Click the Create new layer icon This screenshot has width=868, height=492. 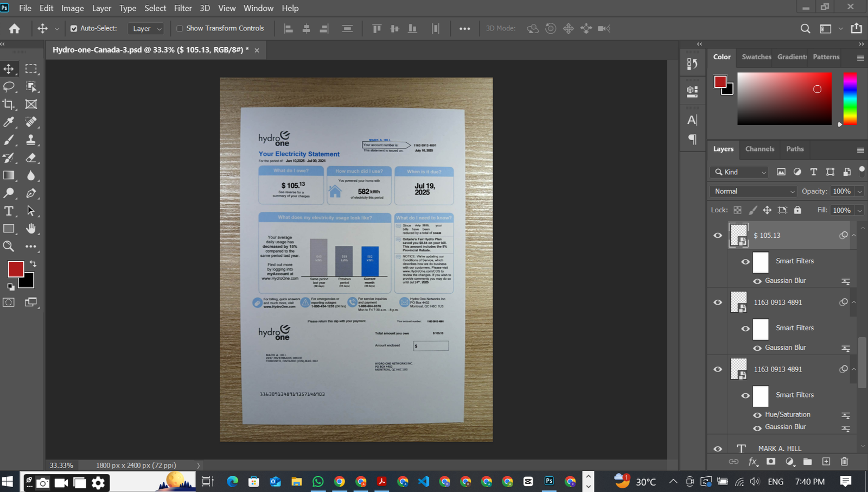click(x=826, y=462)
